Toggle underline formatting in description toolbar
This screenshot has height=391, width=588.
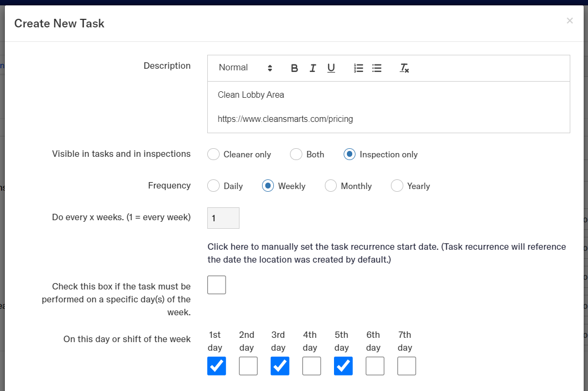click(331, 68)
